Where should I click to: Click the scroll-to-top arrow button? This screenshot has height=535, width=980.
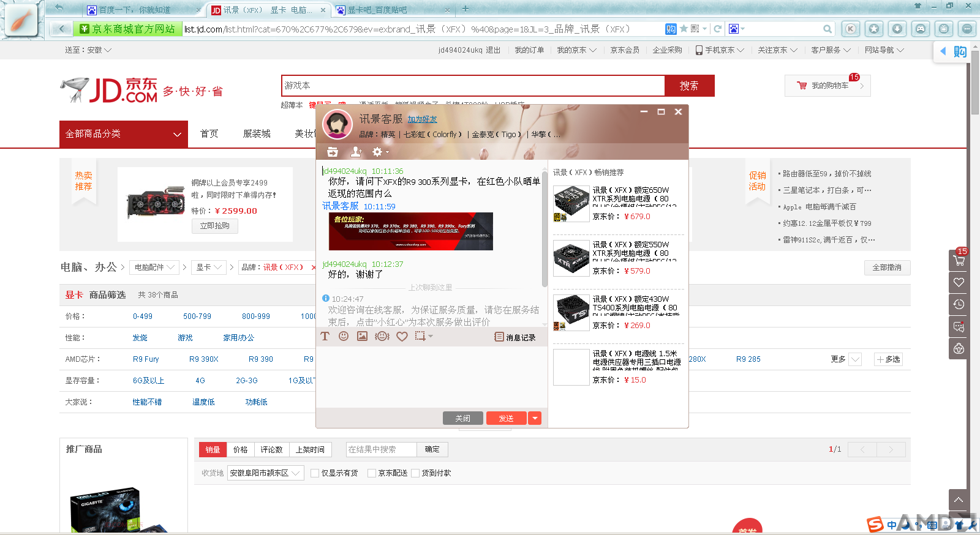point(959,500)
